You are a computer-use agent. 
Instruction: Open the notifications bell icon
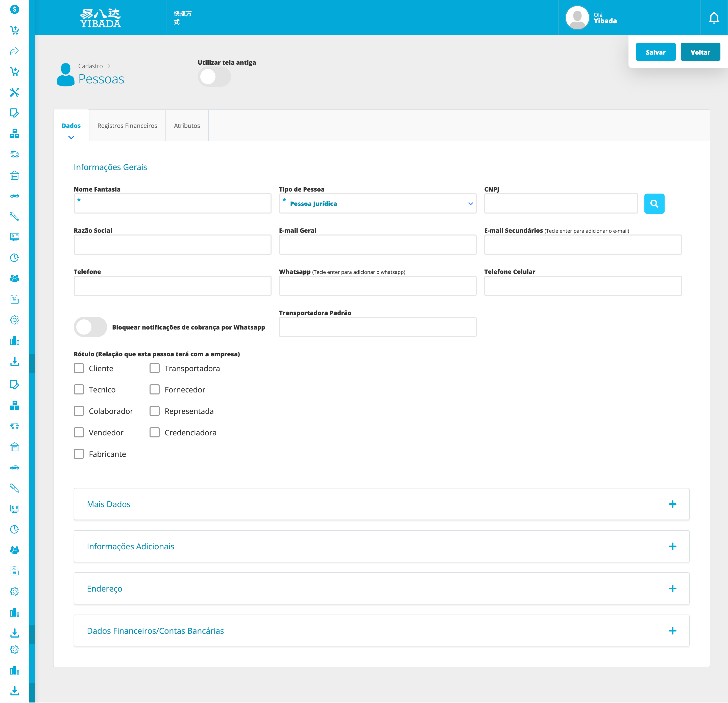(x=714, y=18)
